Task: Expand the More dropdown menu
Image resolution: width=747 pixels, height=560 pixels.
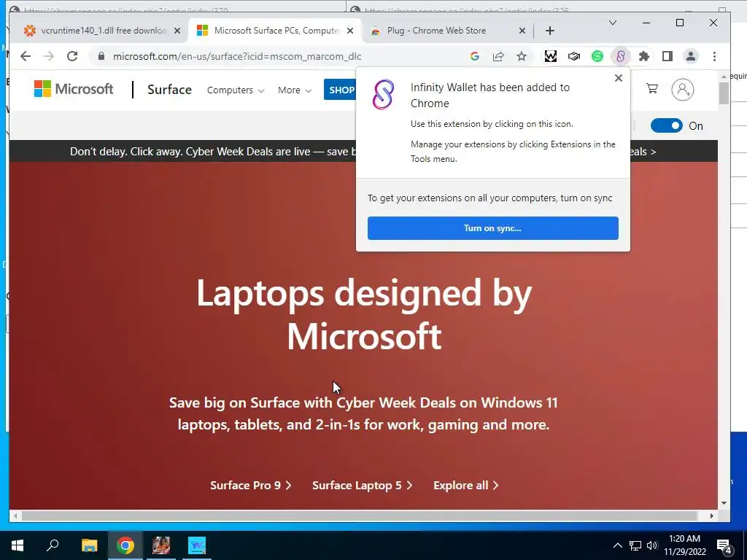Action: (x=295, y=90)
